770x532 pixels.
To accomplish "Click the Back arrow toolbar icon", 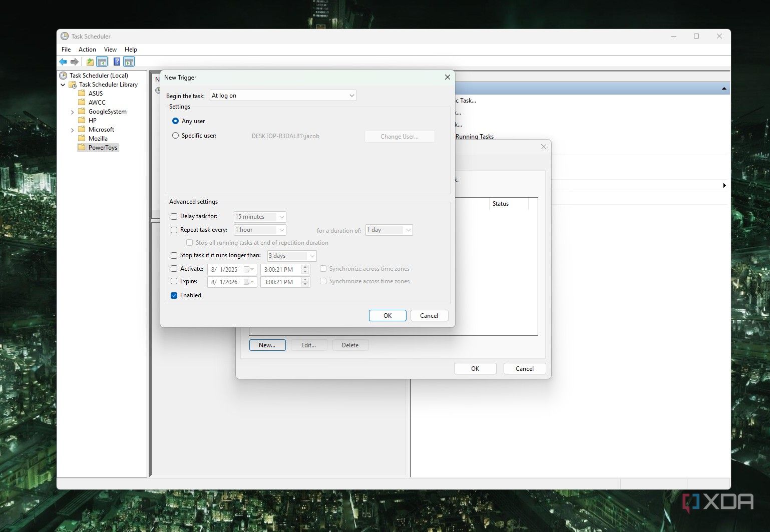I will pos(63,62).
